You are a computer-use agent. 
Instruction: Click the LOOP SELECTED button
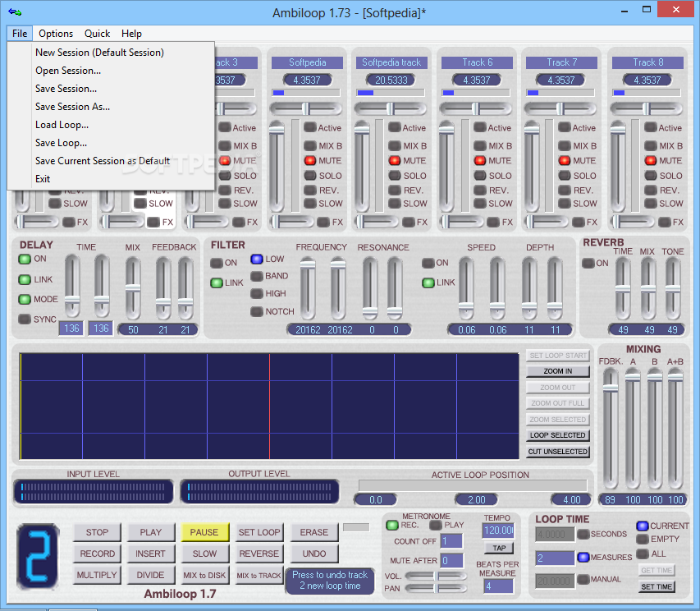click(x=557, y=435)
